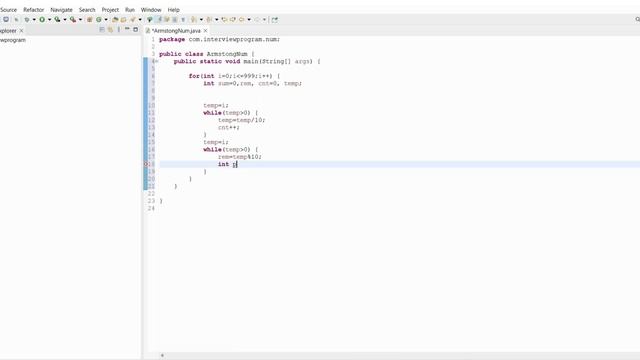Collapse All in the Explorer panel

point(102,29)
